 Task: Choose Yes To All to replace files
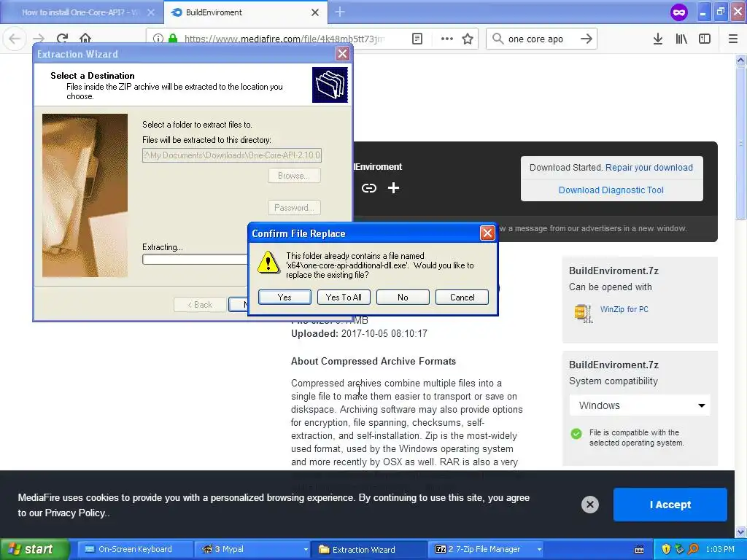click(344, 297)
